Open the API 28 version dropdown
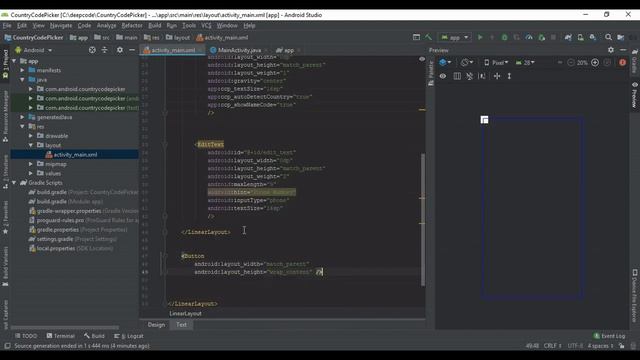640x360 pixels. 524,62
